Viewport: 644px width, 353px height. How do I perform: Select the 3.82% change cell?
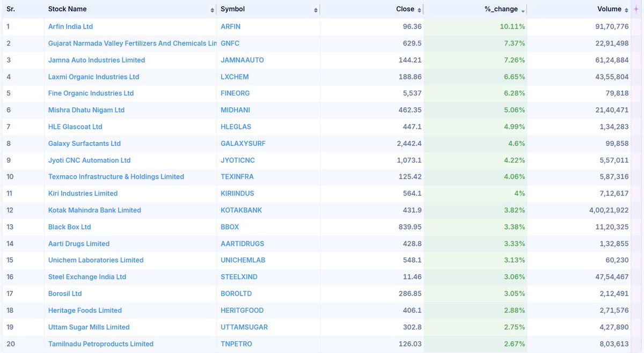[x=475, y=210]
